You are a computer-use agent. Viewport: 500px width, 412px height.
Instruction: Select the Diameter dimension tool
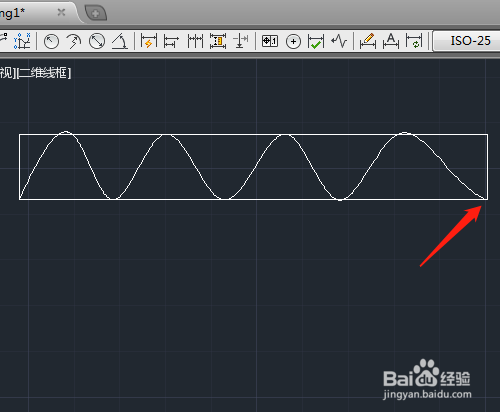click(x=97, y=41)
